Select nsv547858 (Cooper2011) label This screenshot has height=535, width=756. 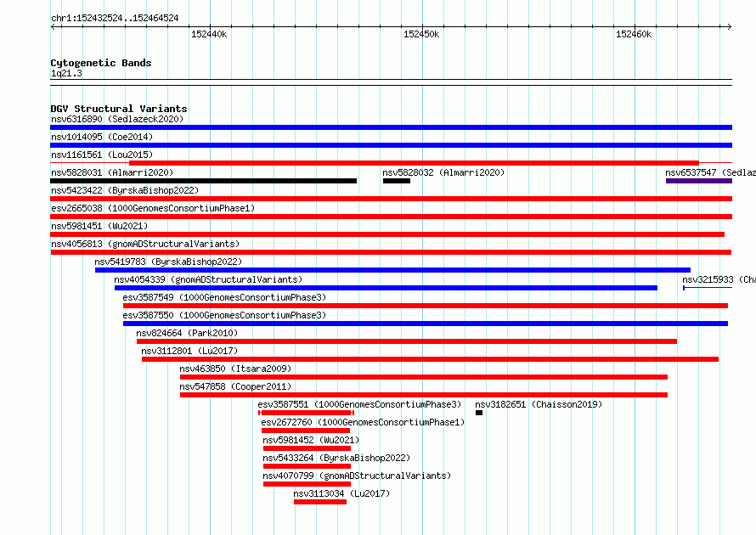coord(235,386)
